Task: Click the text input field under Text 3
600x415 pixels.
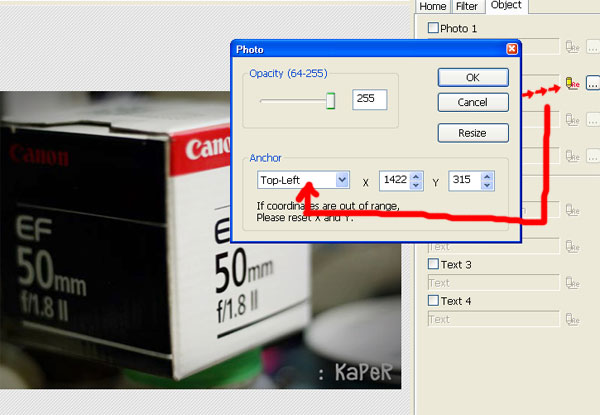Action: coord(493,283)
